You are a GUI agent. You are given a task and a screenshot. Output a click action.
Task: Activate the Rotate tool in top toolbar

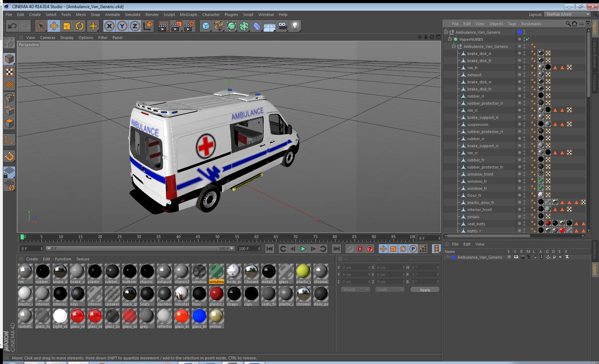[79, 26]
